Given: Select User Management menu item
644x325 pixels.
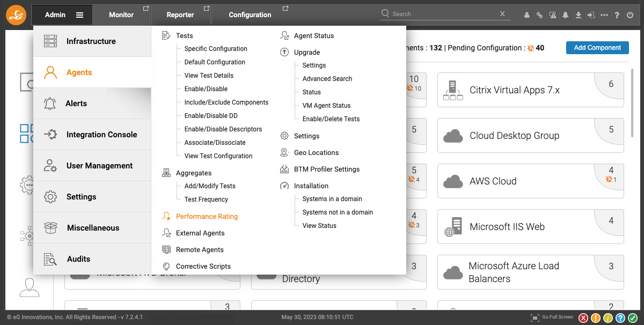Looking at the screenshot, I should 92,166.
